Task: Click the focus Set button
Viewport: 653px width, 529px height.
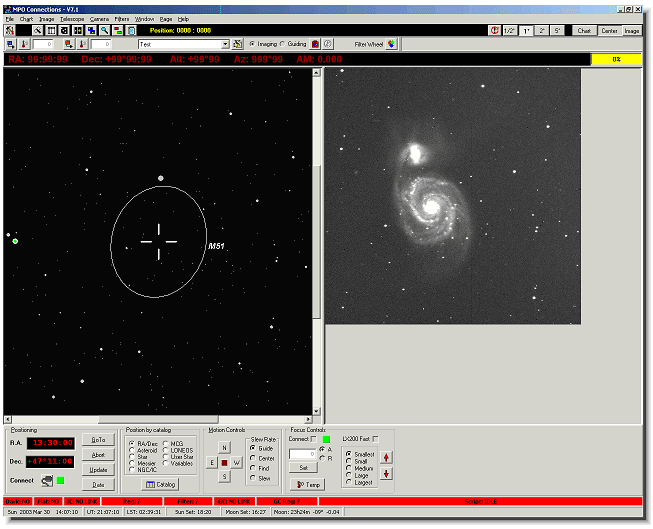Action: click(x=304, y=468)
